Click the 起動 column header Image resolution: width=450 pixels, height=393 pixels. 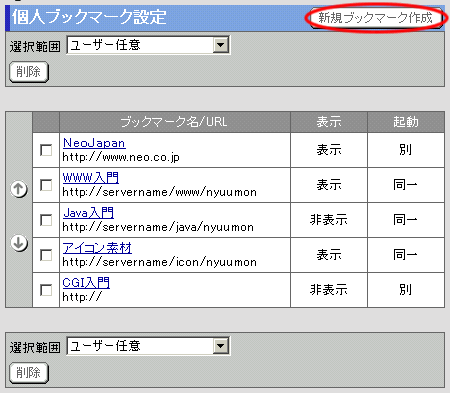406,122
